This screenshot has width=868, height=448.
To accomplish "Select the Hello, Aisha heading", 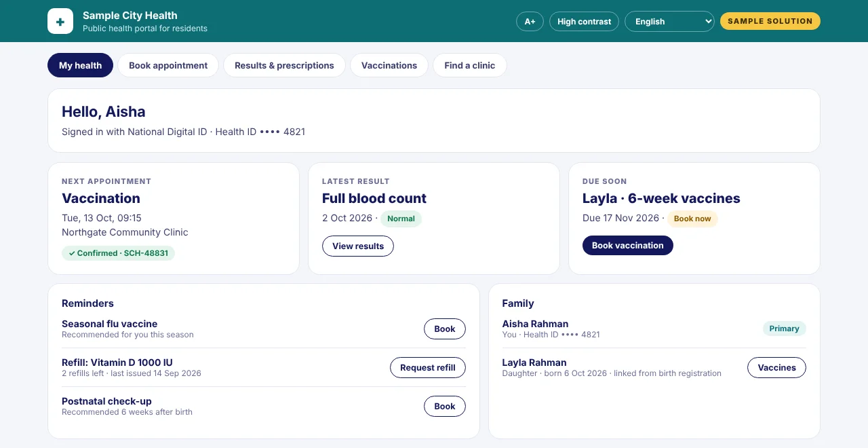I will tap(104, 112).
